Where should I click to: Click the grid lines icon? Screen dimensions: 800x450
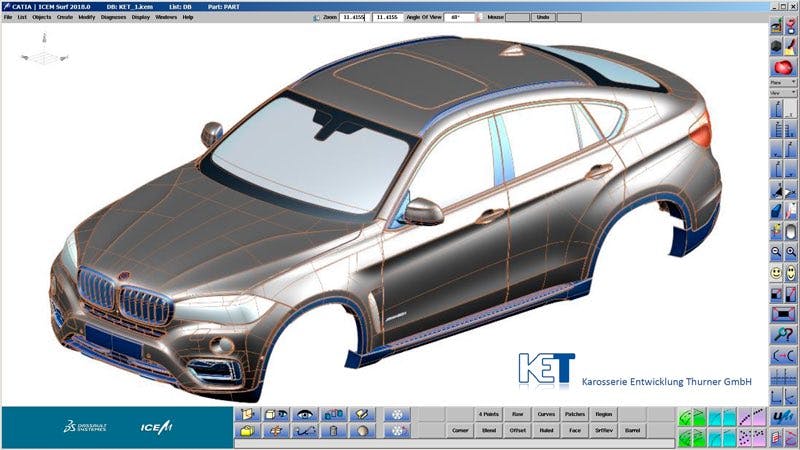(783, 377)
